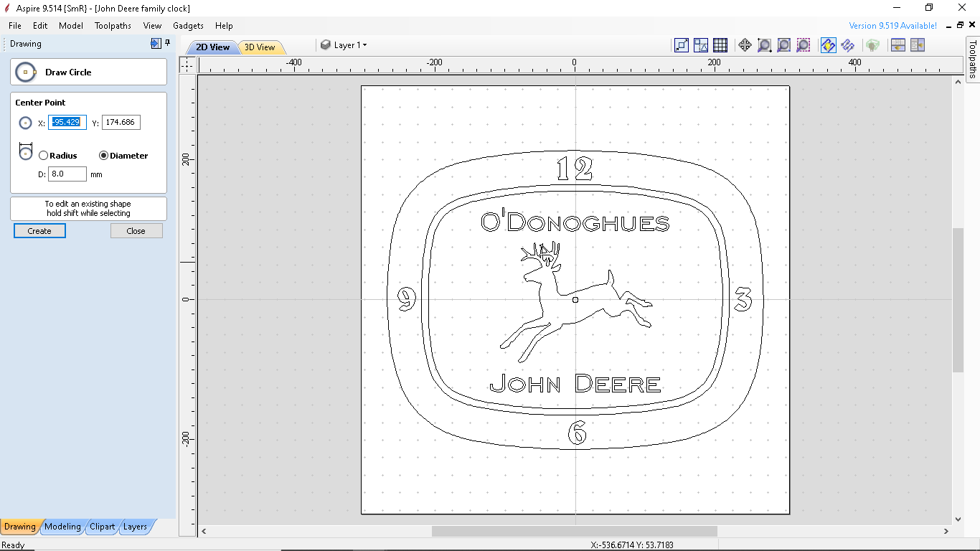This screenshot has width=980, height=551.
Task: Select the Drawing bottom tab
Action: coord(19,527)
